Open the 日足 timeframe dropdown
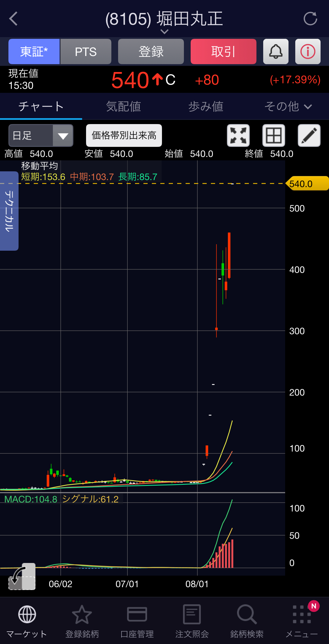The image size is (329, 644). pyautogui.click(x=41, y=136)
